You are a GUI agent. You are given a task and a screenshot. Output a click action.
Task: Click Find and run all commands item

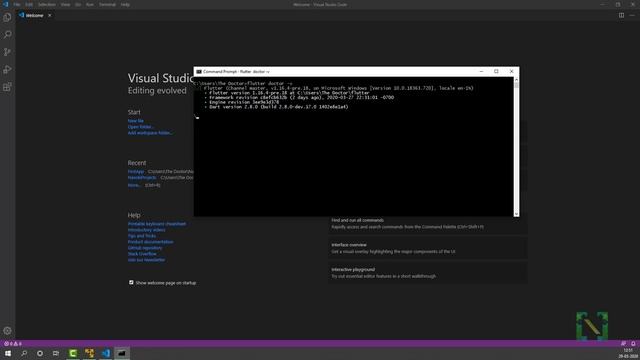coord(427,224)
